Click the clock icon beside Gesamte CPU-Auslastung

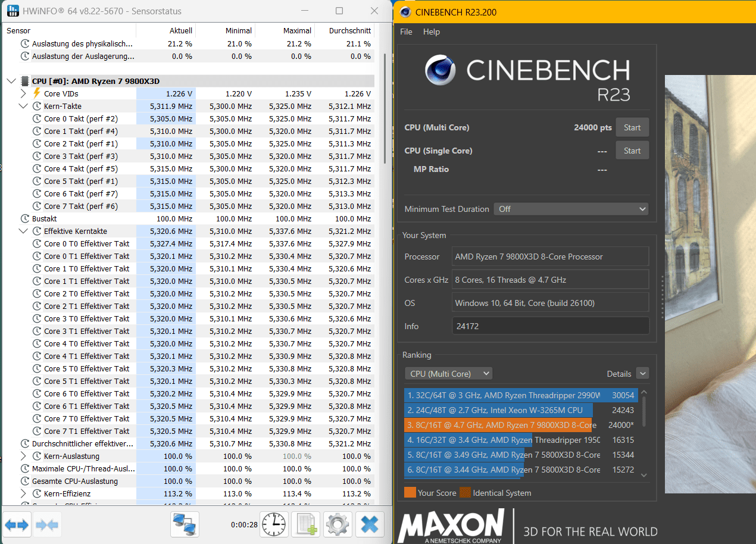coord(25,481)
